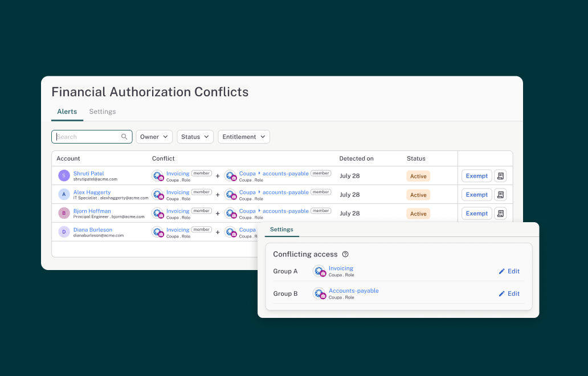Exempt Alex Haggerty's conflict
This screenshot has width=588, height=376.
(477, 195)
